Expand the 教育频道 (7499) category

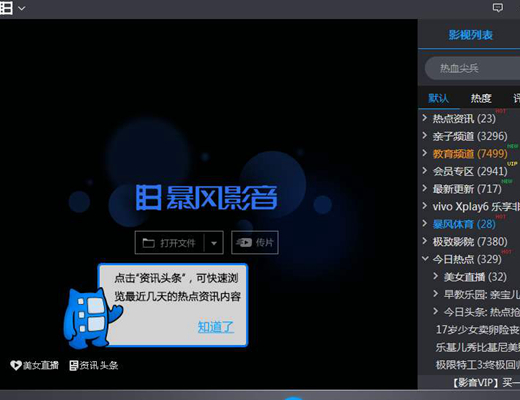pyautogui.click(x=425, y=153)
